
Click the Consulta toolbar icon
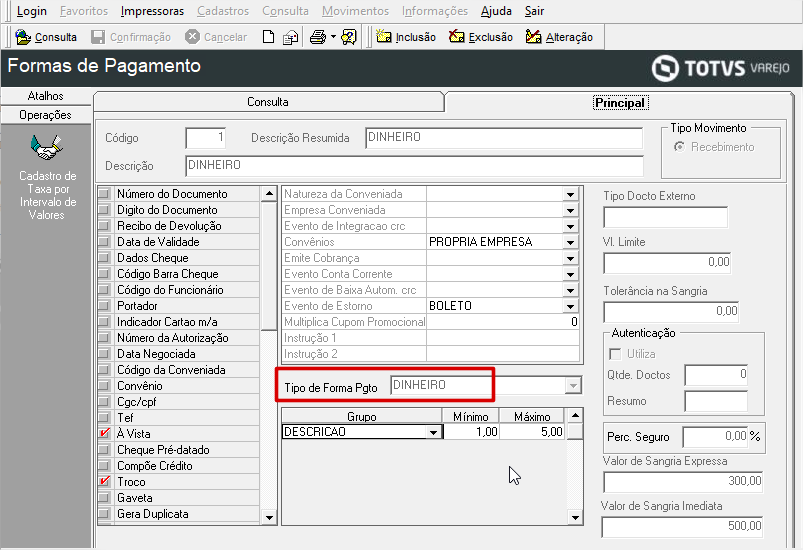[23, 37]
